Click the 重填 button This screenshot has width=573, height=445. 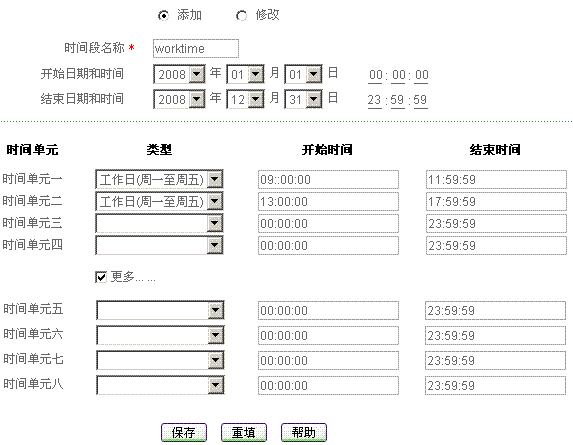pyautogui.click(x=244, y=433)
